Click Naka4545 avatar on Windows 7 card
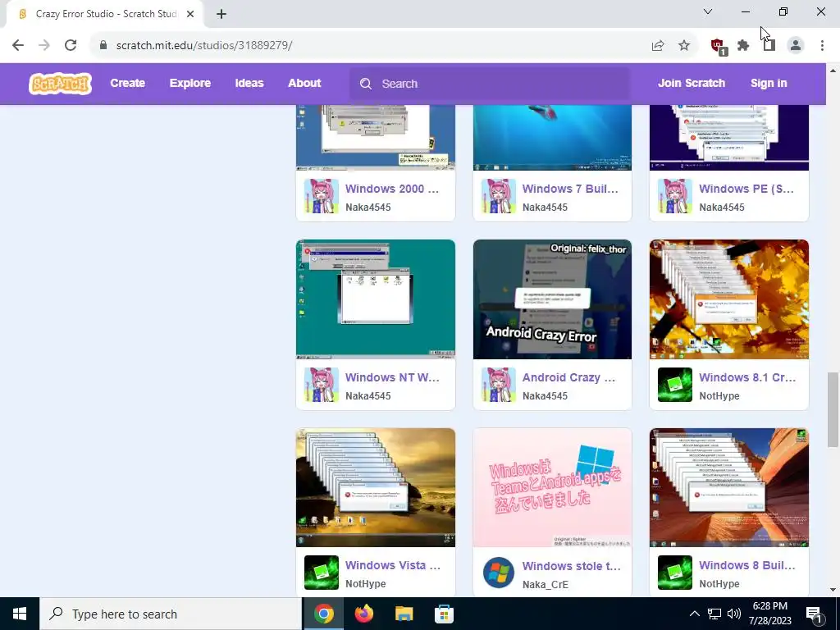Screen dimensions: 840x630 click(x=498, y=196)
